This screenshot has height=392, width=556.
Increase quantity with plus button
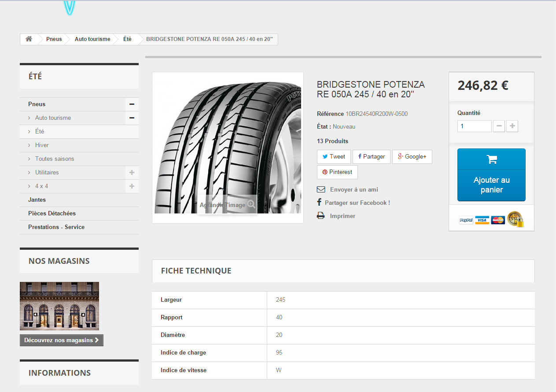pos(512,126)
